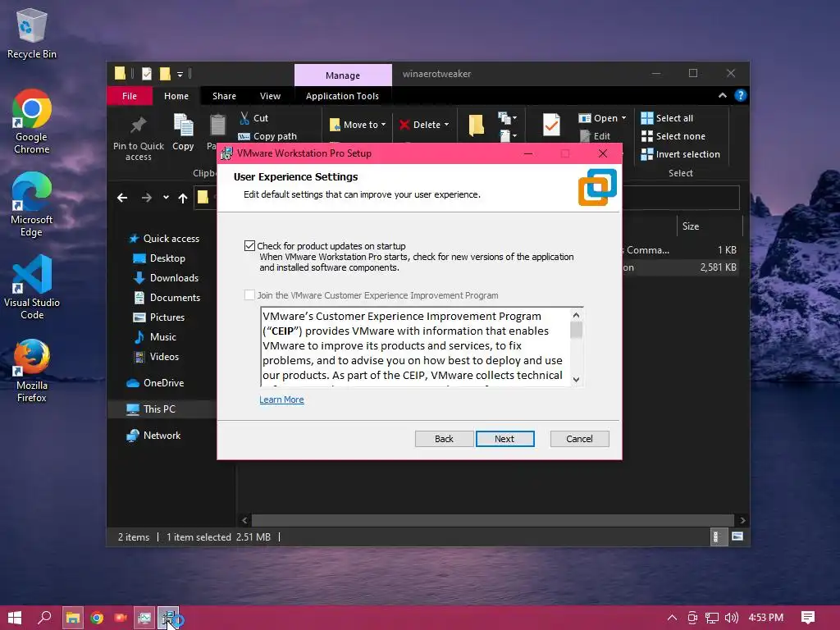Open Recycle Bin on the desktop

click(32, 33)
